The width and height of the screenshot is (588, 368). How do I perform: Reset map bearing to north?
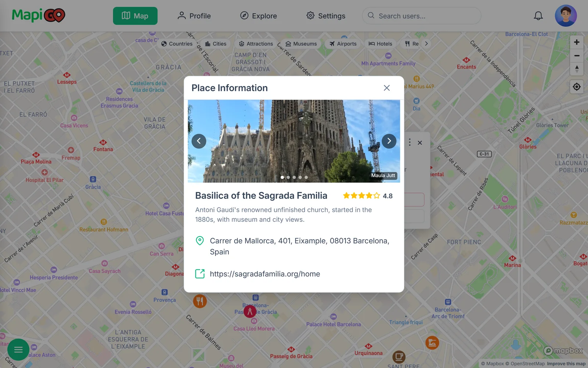tap(577, 69)
